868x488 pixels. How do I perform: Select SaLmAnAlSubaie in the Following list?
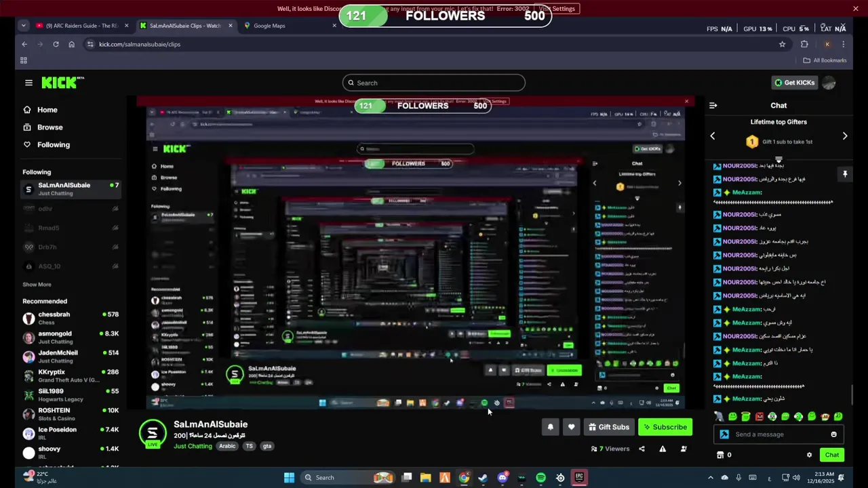(x=71, y=189)
